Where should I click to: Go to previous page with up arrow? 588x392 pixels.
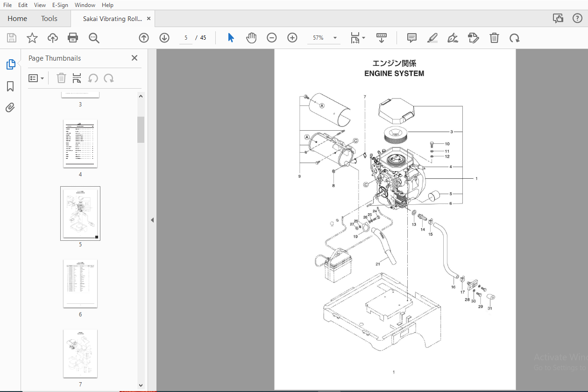coord(144,38)
